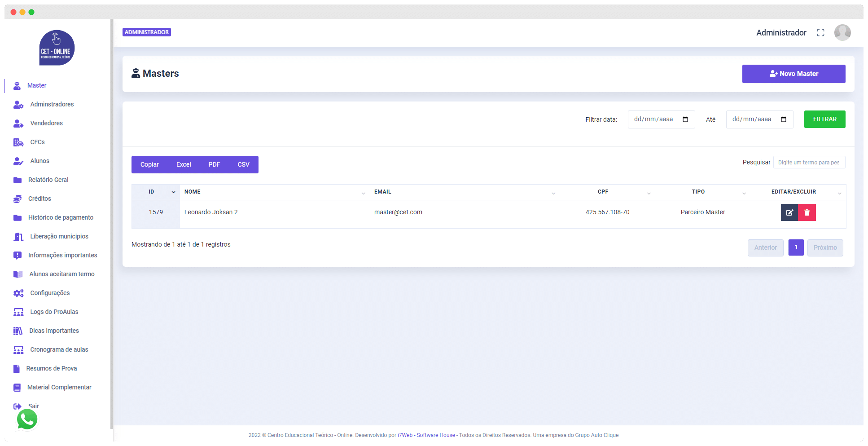Export table using the Excel button
The width and height of the screenshot is (868, 446).
[183, 164]
